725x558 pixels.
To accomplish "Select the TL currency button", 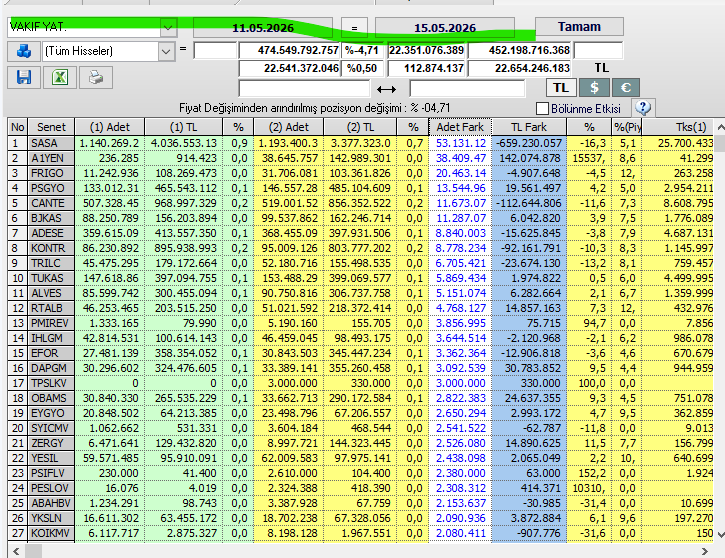I will coord(561,87).
